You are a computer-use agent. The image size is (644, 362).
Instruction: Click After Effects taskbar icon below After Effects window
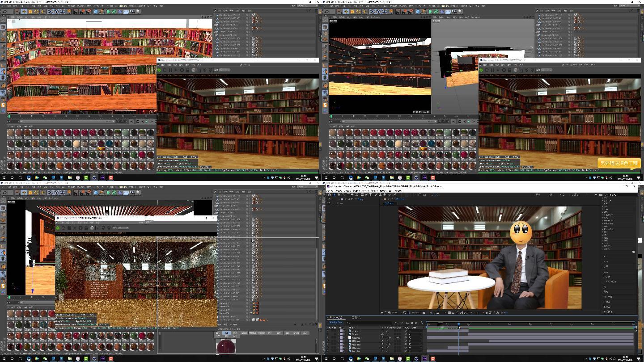coord(424,359)
